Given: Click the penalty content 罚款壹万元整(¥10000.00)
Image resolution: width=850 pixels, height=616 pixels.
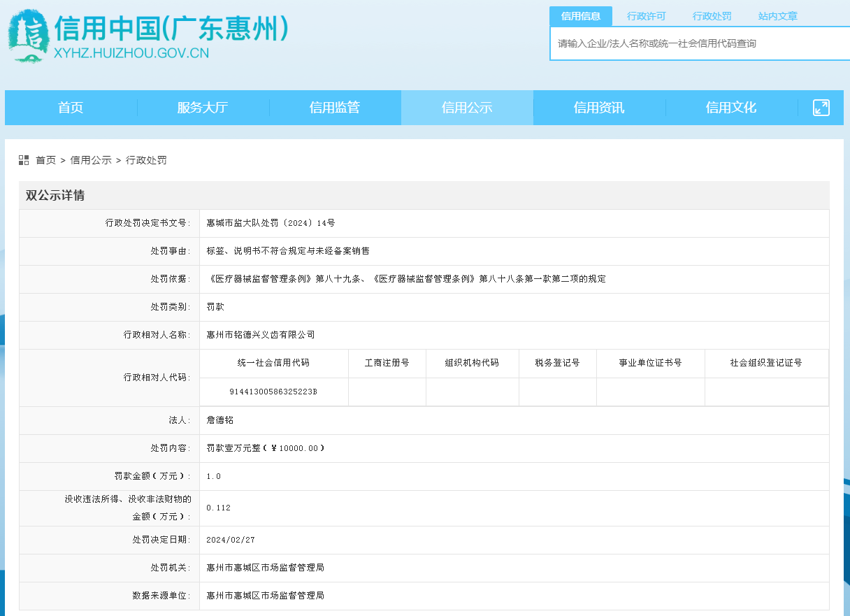Looking at the screenshot, I should click(x=266, y=449).
